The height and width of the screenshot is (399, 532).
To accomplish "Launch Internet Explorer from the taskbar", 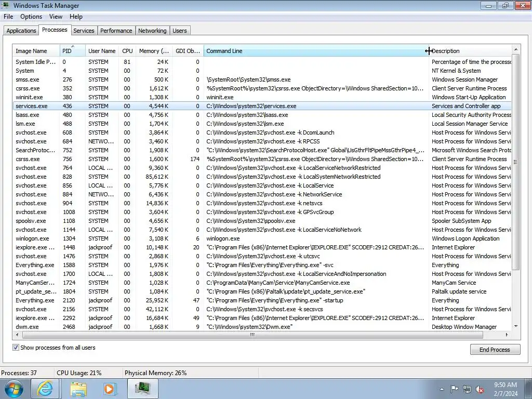I will 45,389.
